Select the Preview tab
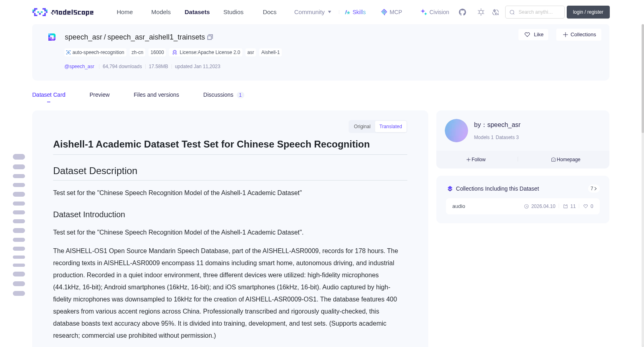This screenshot has width=644, height=347. [x=99, y=95]
